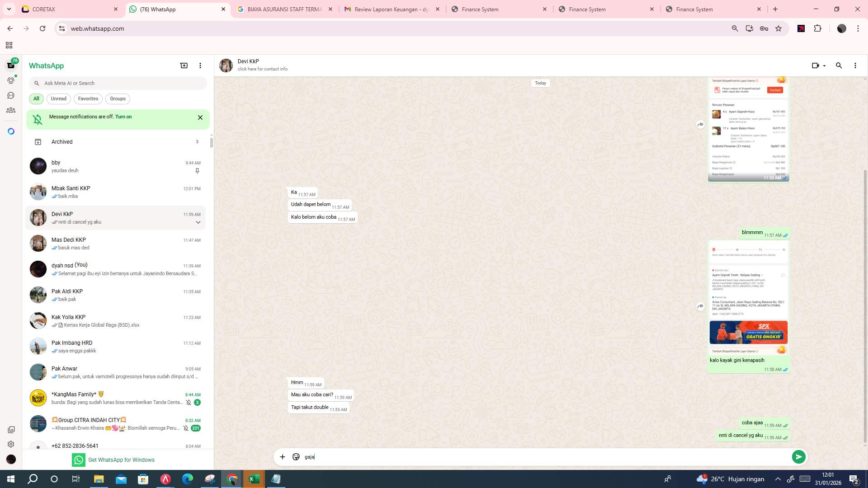Toggle the Groups chat filter

pyautogui.click(x=118, y=99)
